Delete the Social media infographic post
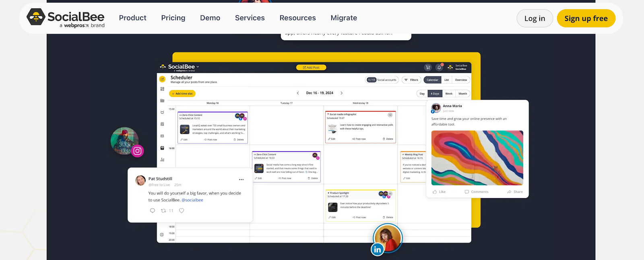Screen dimensions: 644x260 click(388, 139)
